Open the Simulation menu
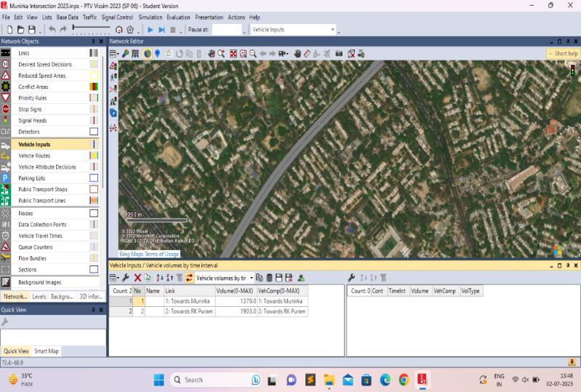The image size is (581, 392). 150,17
